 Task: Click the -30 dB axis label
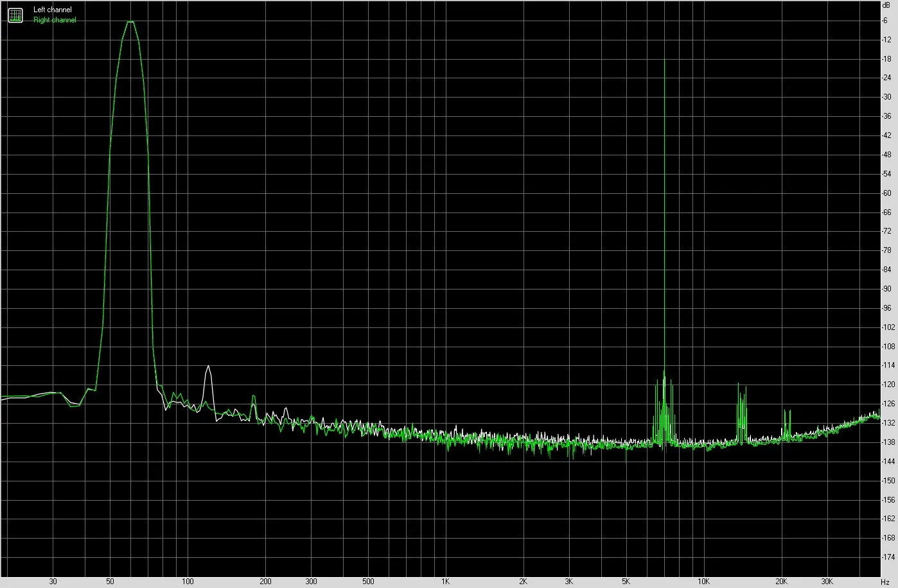pos(887,97)
